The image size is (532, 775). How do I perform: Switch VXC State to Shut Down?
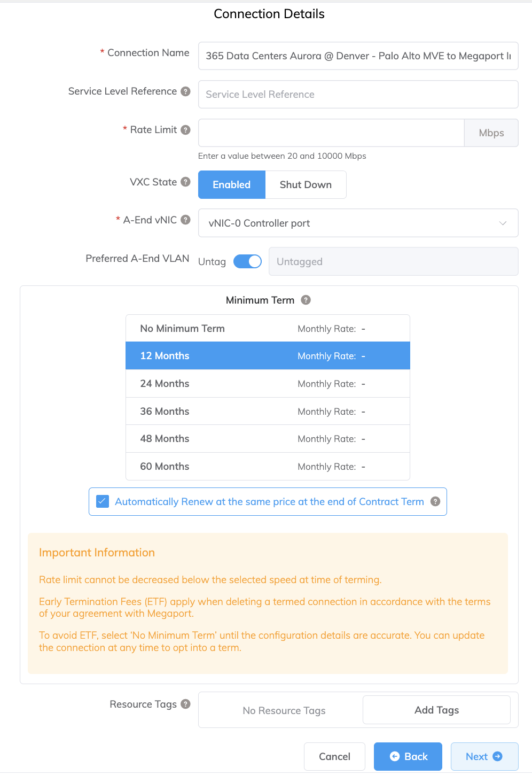click(x=306, y=184)
